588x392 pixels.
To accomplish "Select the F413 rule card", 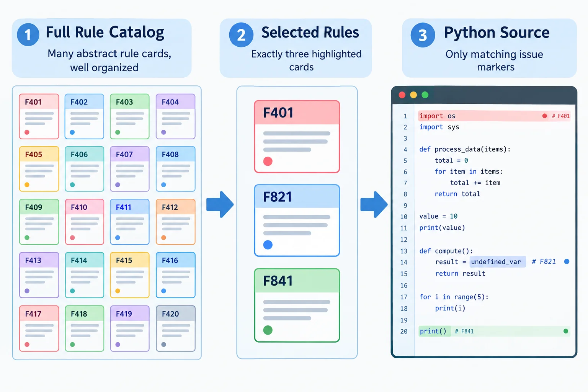I will 39,275.
